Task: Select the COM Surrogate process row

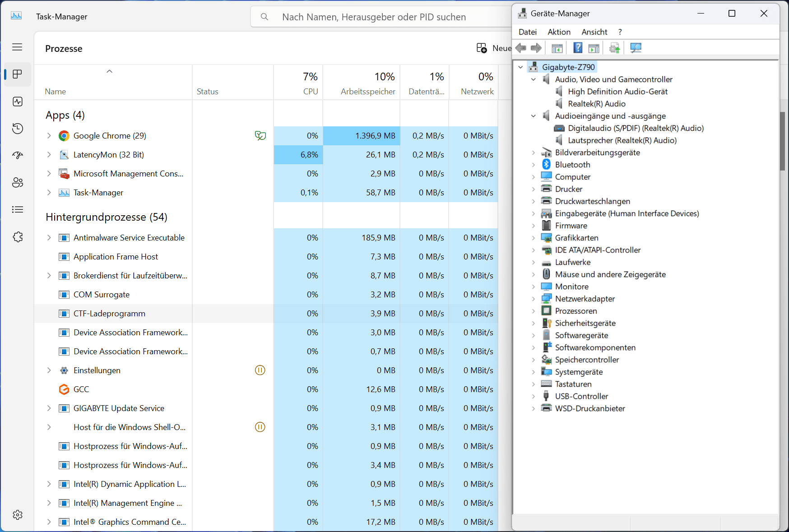Action: point(266,294)
